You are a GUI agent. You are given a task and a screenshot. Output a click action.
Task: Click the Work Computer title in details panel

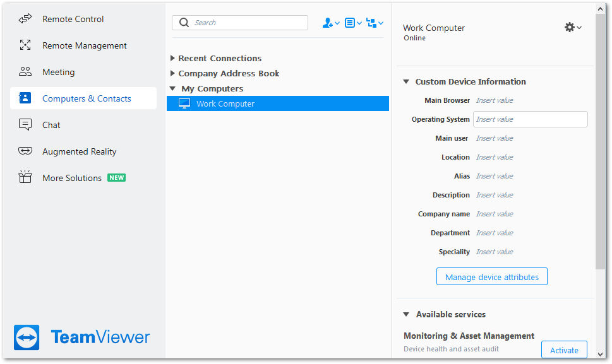[434, 28]
